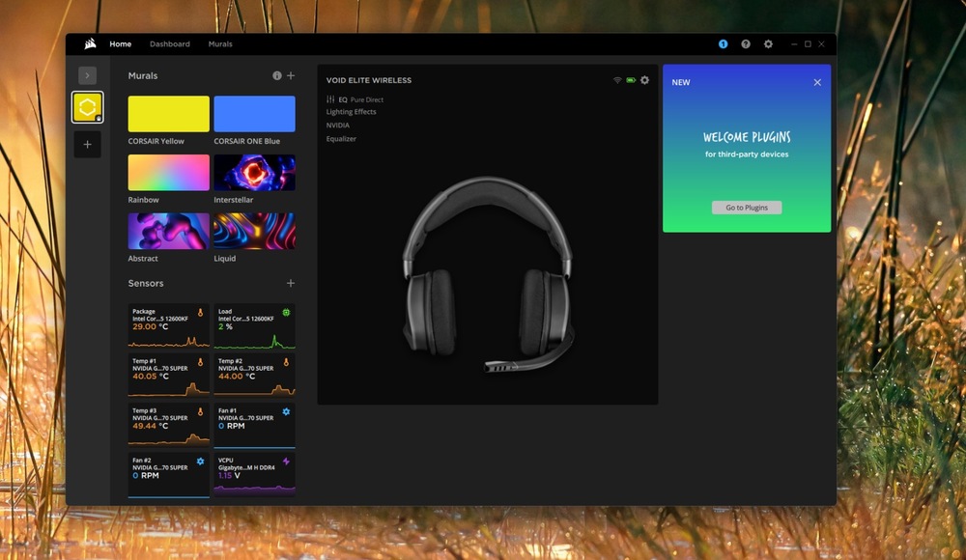The image size is (966, 560).
Task: Open the Fan #1 RPM sensor card
Action: 254,425
